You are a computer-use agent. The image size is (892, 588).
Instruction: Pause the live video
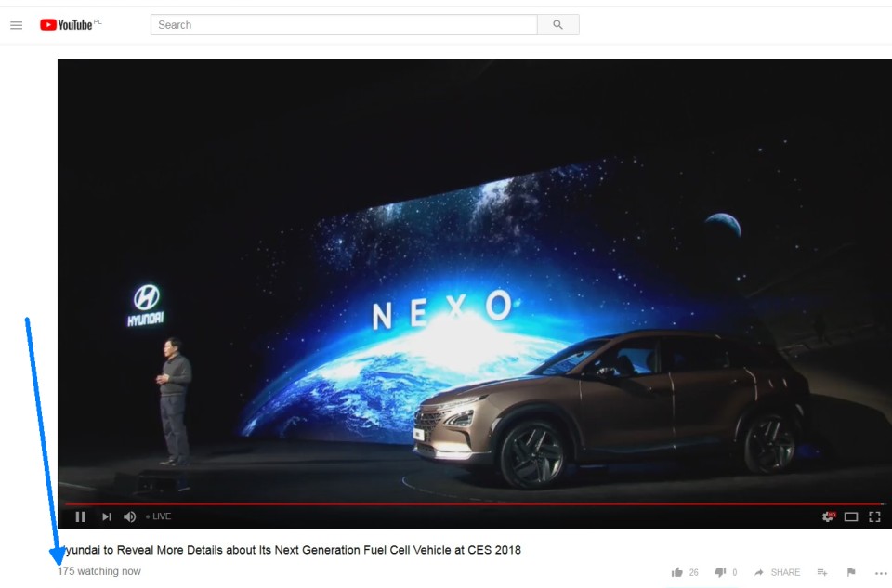[x=80, y=516]
